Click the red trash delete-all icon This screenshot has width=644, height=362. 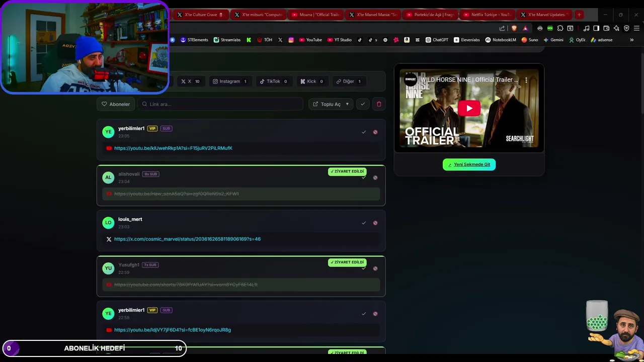(379, 104)
